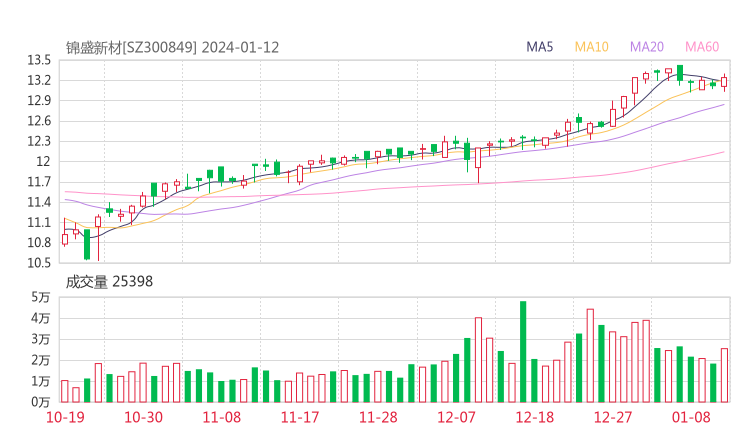
Task: Click the 3万 volume axis label
Action: [x=41, y=339]
